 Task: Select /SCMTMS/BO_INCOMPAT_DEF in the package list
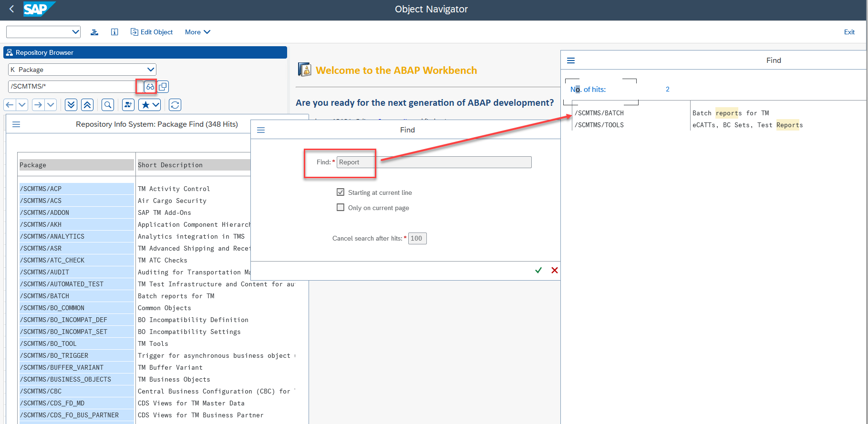(76, 320)
